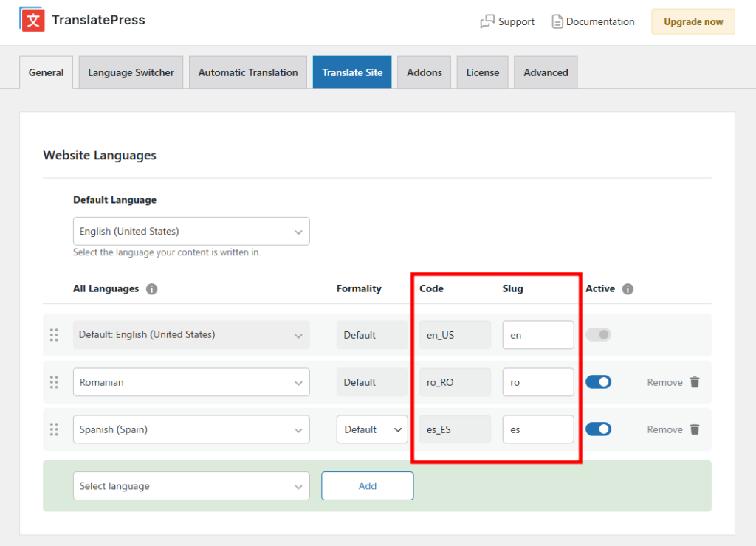Open the Automatic Translation tab

click(248, 72)
